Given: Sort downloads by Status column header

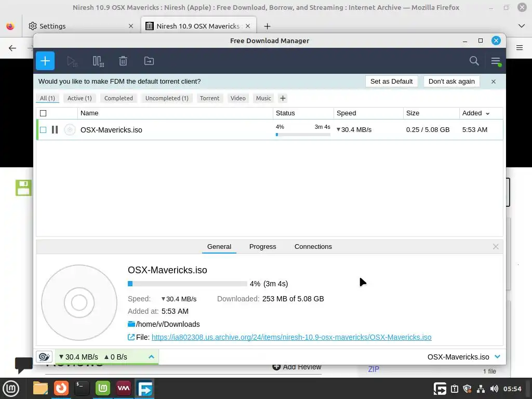Looking at the screenshot, I should 303,113.
